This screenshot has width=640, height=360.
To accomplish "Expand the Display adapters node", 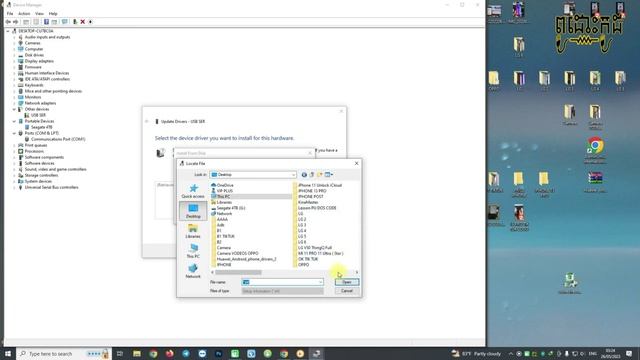I will point(14,61).
